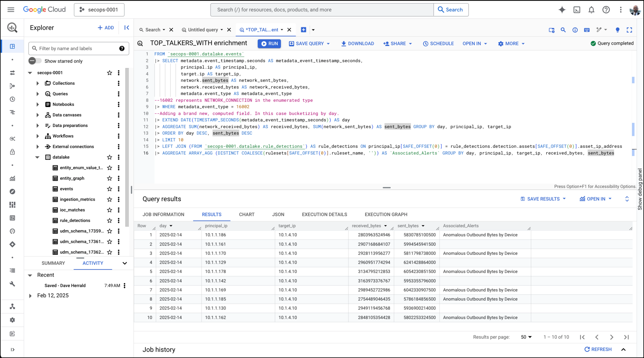Collapse the datalake dataset
This screenshot has height=358, width=644.
[x=37, y=157]
